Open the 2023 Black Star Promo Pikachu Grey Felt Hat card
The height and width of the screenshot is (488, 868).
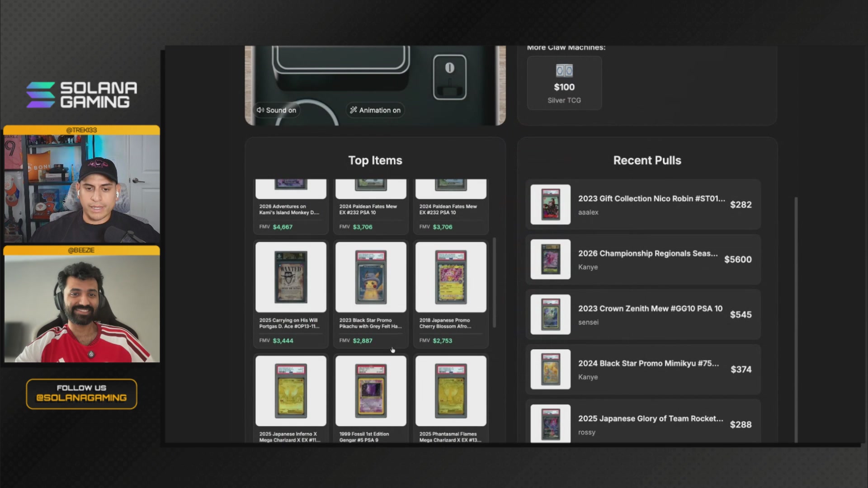coord(371,295)
